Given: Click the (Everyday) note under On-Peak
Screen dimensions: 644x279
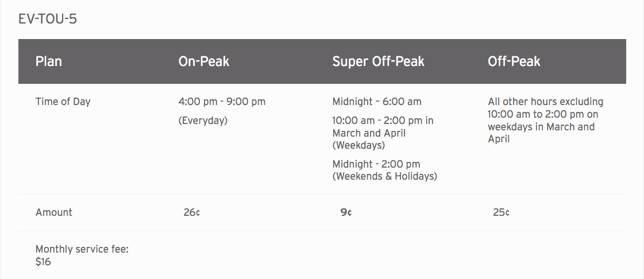Looking at the screenshot, I should point(203,121).
